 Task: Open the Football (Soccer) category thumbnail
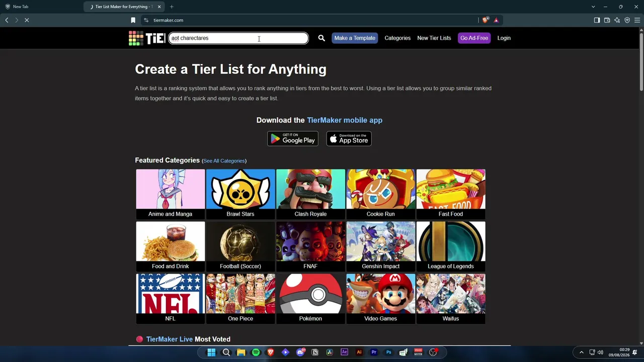point(240,246)
